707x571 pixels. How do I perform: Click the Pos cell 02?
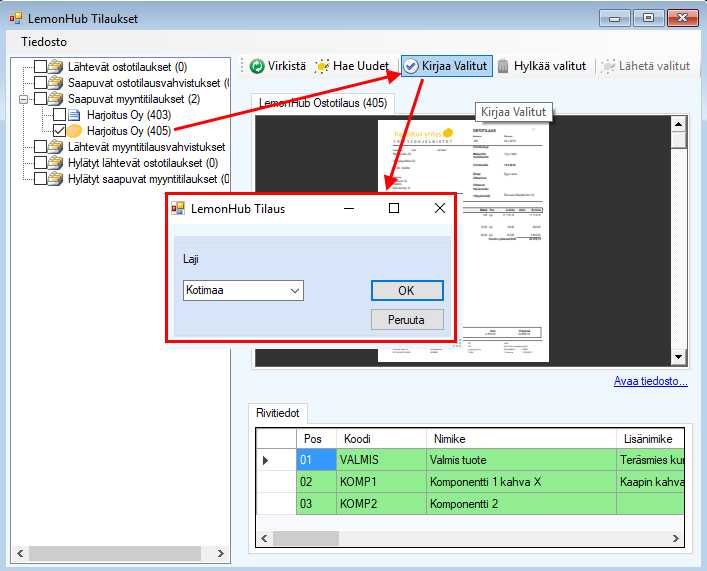click(317, 482)
